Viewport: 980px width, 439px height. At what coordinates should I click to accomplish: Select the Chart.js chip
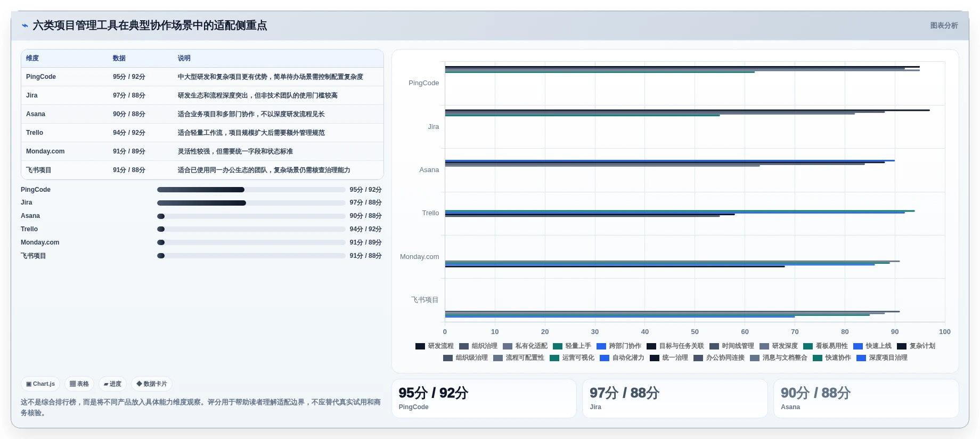pyautogui.click(x=40, y=384)
